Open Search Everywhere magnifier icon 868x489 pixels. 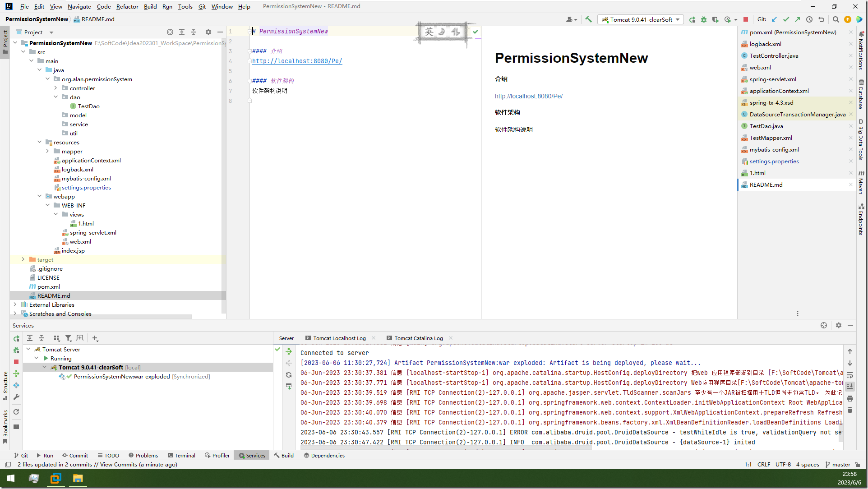coord(836,19)
